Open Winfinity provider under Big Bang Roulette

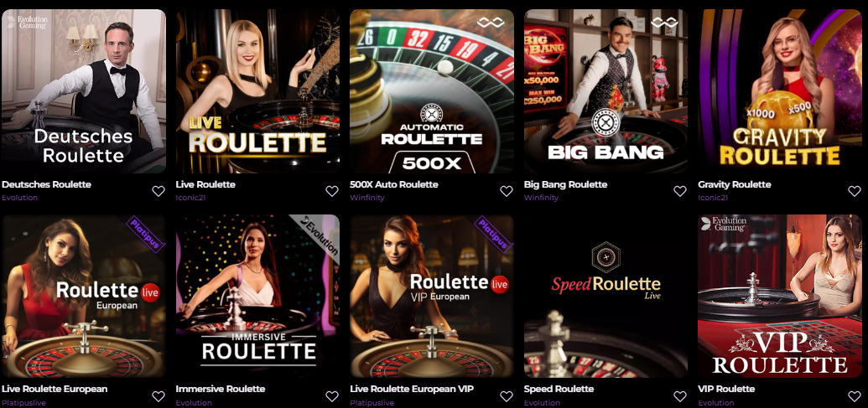pyautogui.click(x=542, y=198)
